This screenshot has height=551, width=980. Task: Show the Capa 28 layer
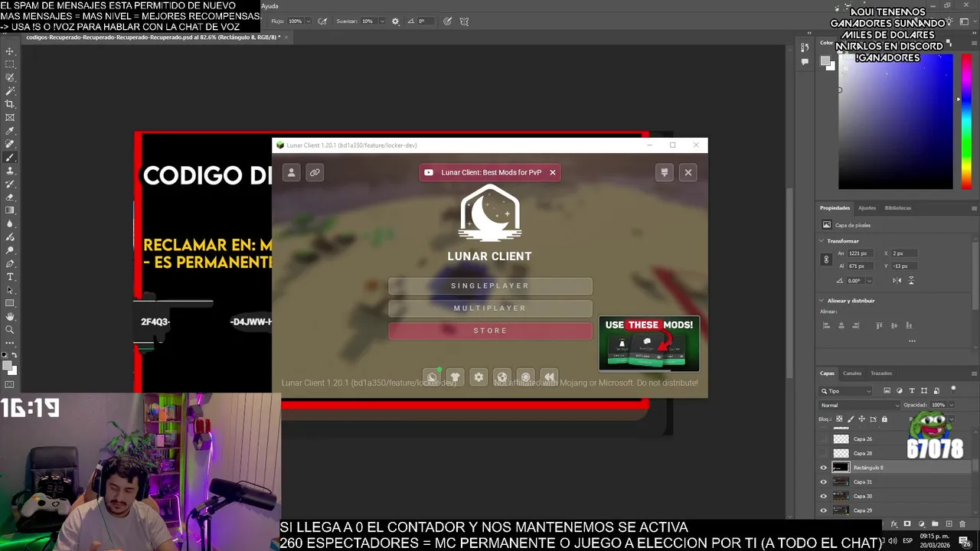pos(824,453)
